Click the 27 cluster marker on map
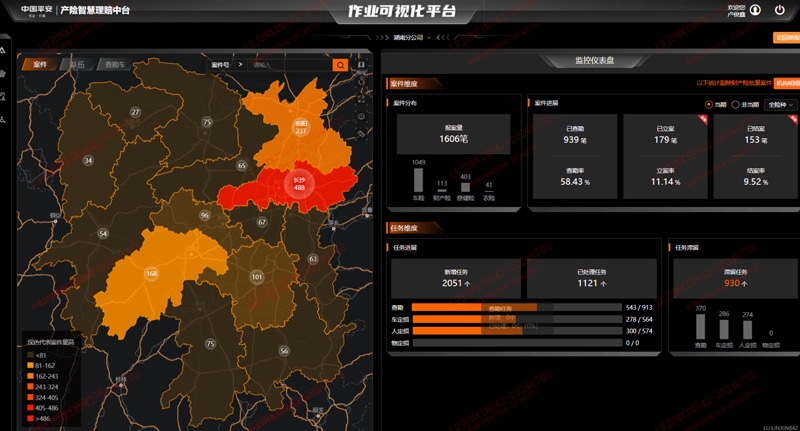The width and height of the screenshot is (800, 431). point(135,112)
